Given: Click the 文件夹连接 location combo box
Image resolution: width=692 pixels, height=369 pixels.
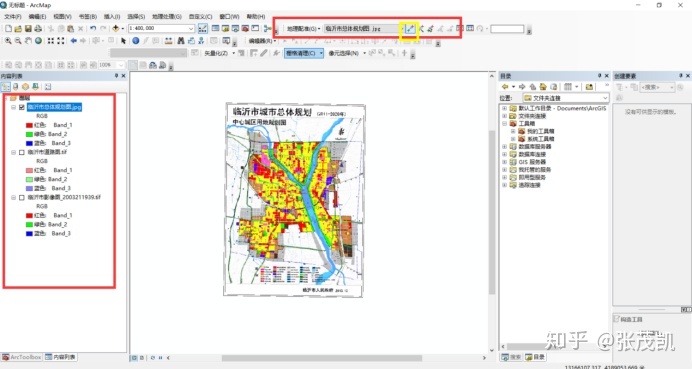Looking at the screenshot, I should 566,98.
